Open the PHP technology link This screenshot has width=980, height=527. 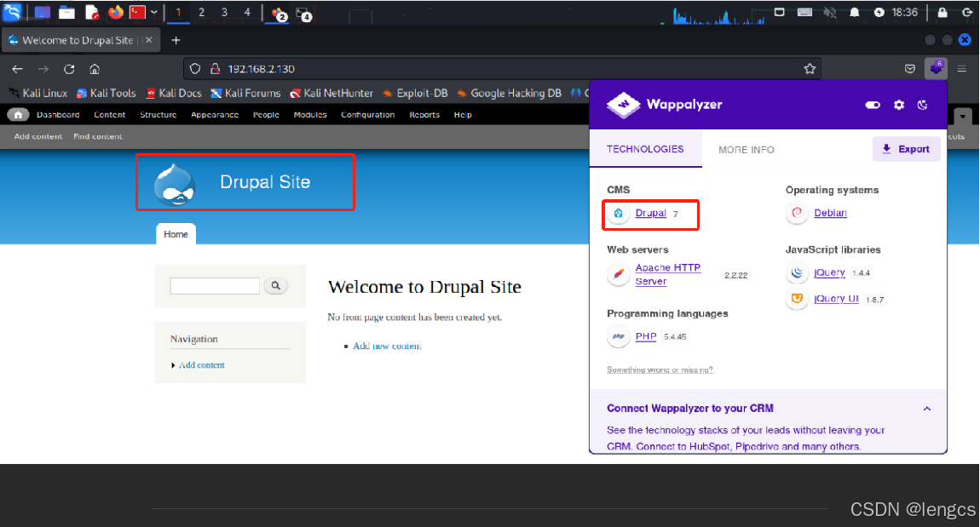(x=646, y=336)
